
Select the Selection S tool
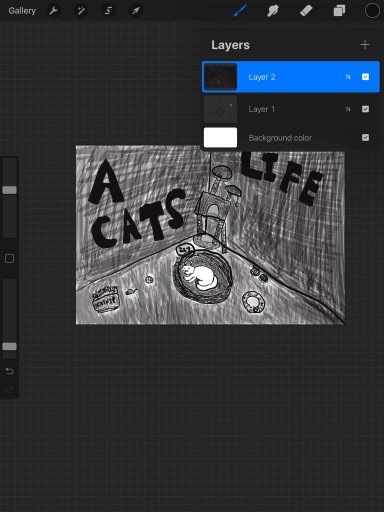108,11
